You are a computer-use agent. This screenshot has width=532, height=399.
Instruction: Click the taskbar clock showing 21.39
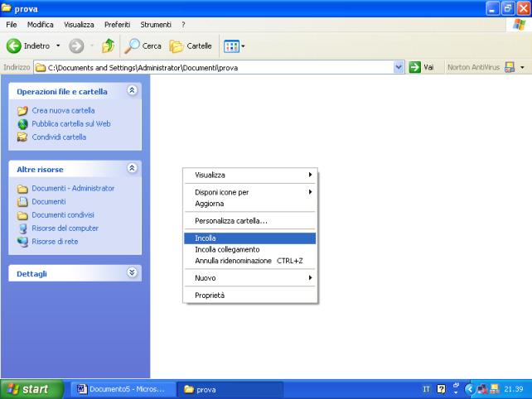[513, 389]
